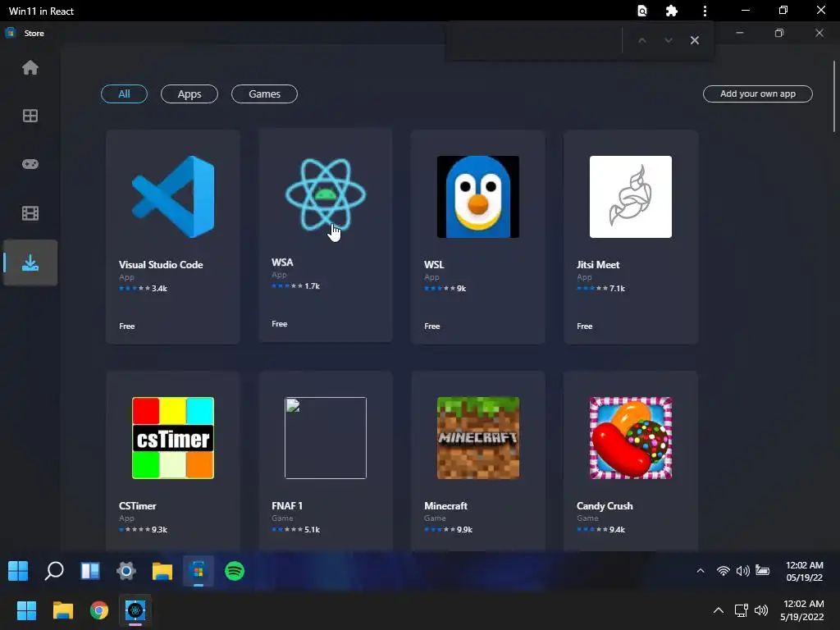Screen dimensions: 840x630
Task: Open the Jitsi Meet app icon
Action: pos(631,197)
